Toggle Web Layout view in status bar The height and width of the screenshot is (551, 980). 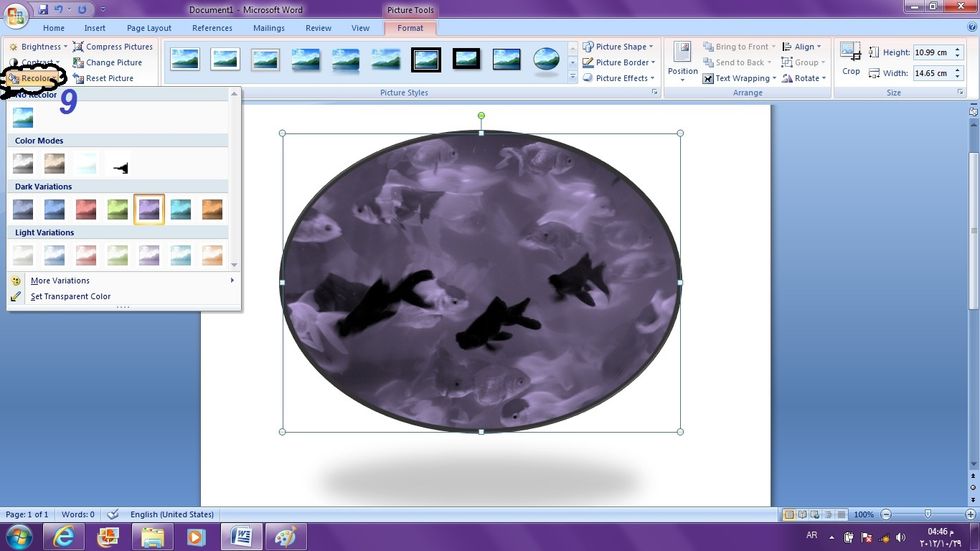pyautogui.click(x=816, y=514)
